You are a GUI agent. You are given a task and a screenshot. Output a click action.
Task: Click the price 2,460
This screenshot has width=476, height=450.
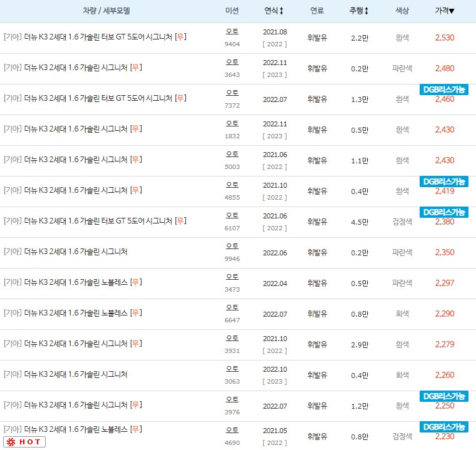pos(445,100)
